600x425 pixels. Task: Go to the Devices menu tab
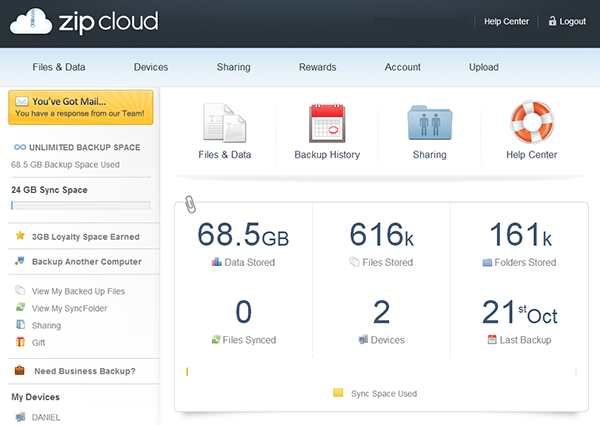(151, 67)
